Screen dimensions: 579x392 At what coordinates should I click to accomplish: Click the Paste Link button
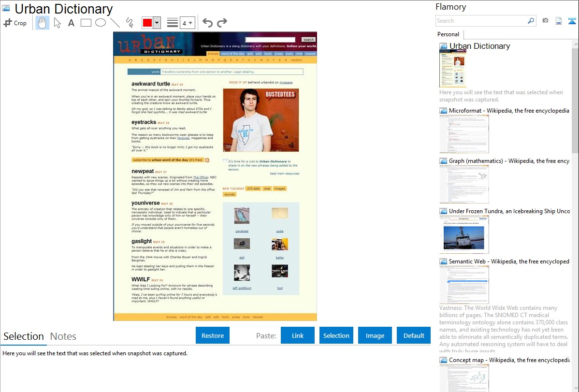298,335
